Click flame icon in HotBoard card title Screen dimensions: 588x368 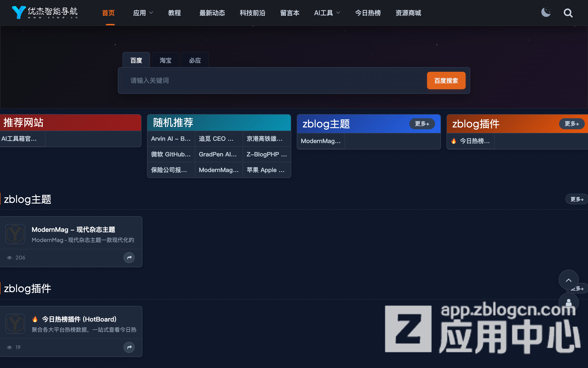pos(35,319)
